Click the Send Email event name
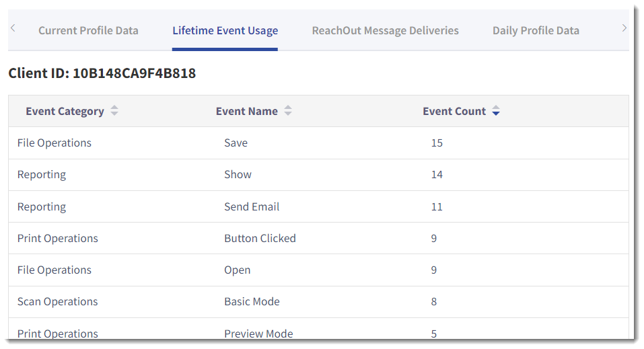644x349 pixels. (x=252, y=206)
